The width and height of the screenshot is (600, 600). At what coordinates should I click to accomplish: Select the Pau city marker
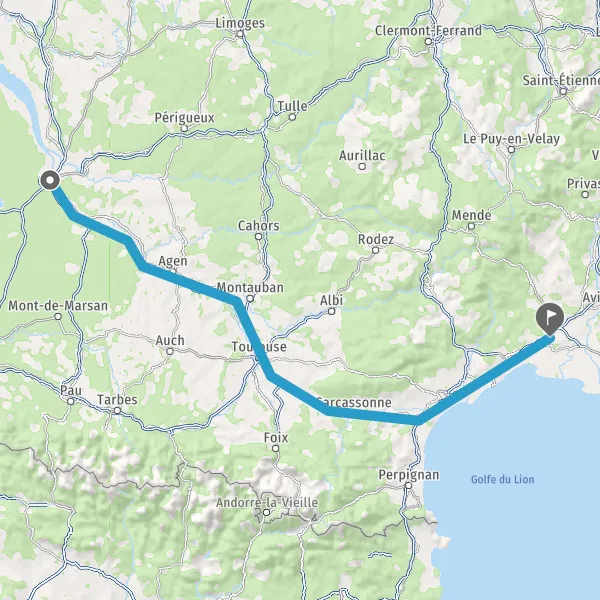click(x=71, y=401)
